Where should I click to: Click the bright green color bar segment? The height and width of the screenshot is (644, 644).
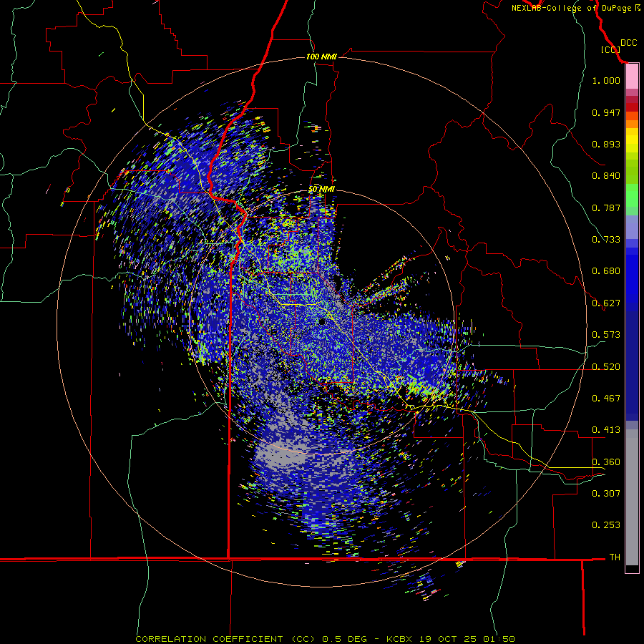632,195
